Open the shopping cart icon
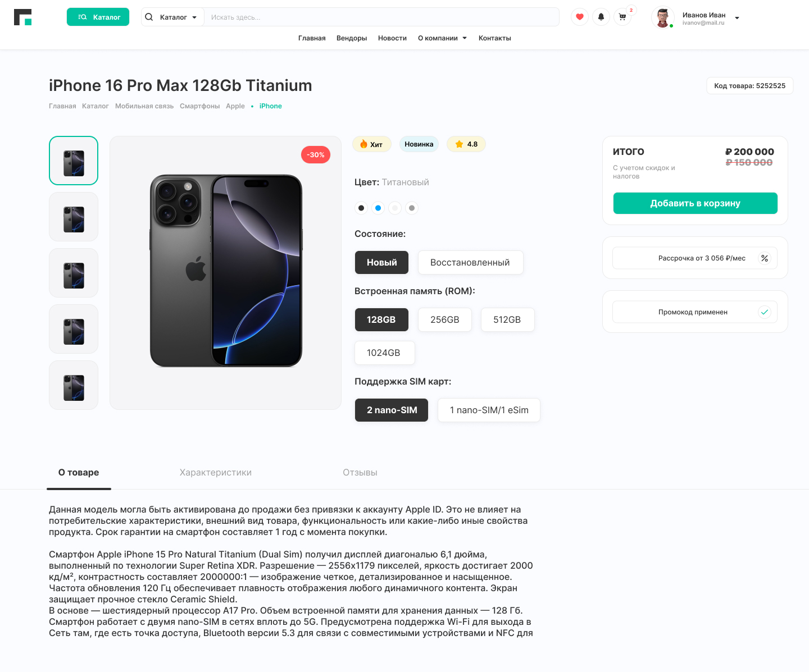Image resolution: width=809 pixels, height=672 pixels. tap(622, 17)
